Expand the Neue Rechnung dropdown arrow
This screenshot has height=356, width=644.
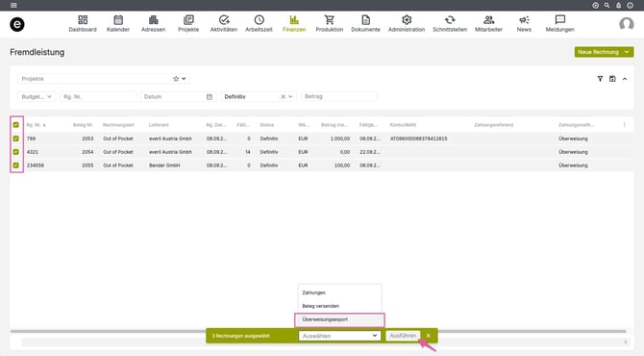627,52
